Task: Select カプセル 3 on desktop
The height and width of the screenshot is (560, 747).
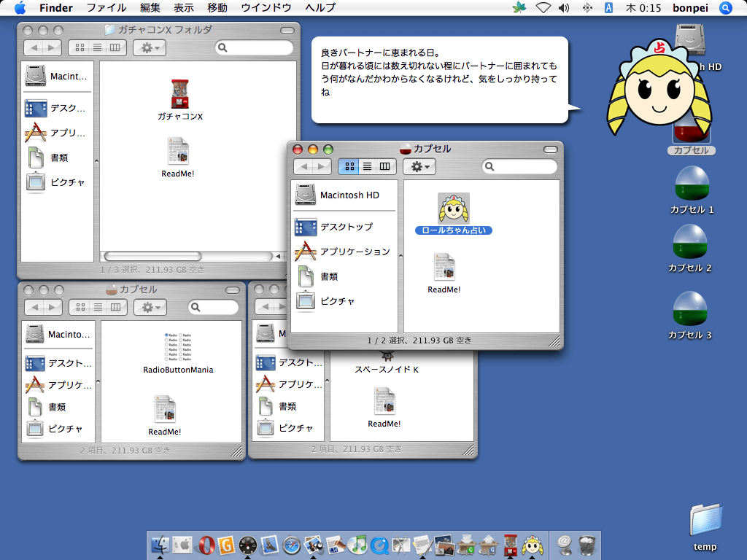Action: coord(690,309)
